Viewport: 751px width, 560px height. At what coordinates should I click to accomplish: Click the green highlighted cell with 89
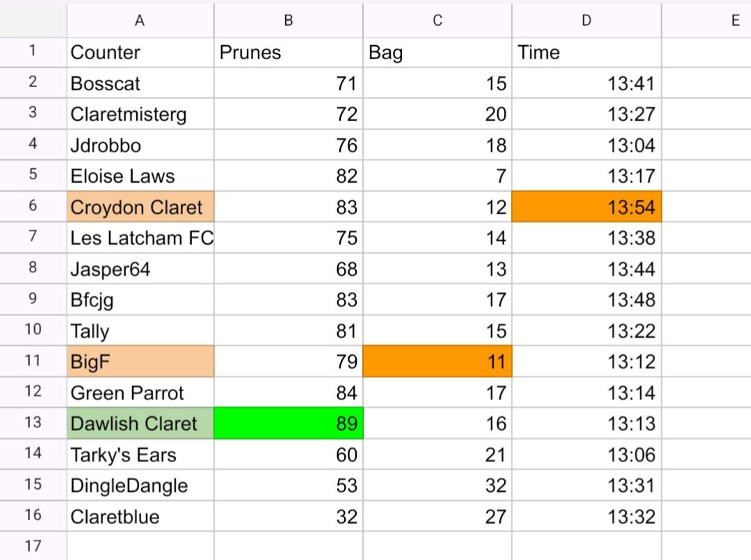coord(289,423)
